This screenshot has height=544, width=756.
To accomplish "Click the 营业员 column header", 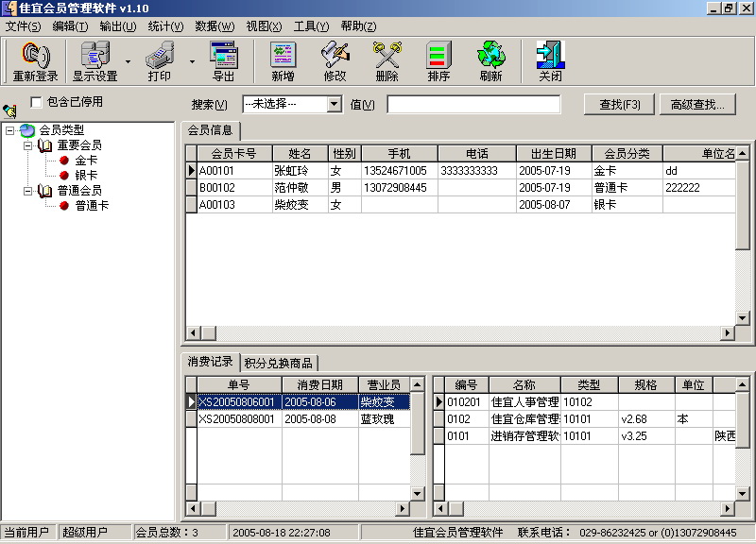I will click(384, 385).
